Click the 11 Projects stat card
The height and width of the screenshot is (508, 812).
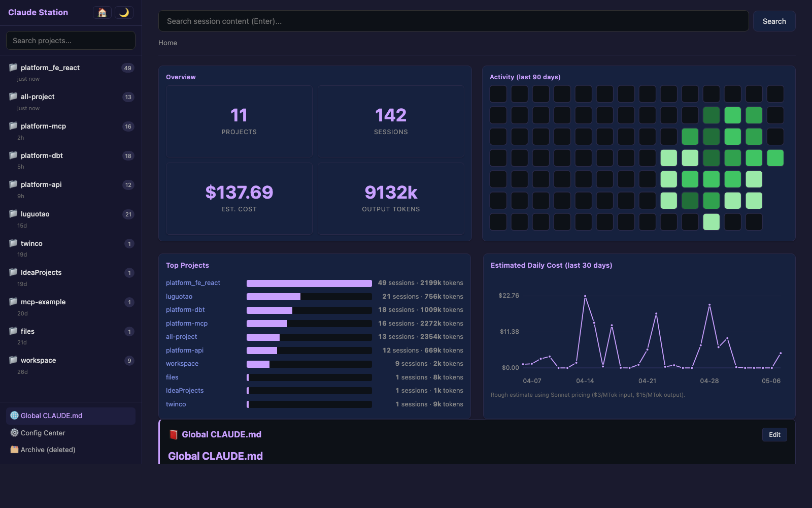pos(239,121)
